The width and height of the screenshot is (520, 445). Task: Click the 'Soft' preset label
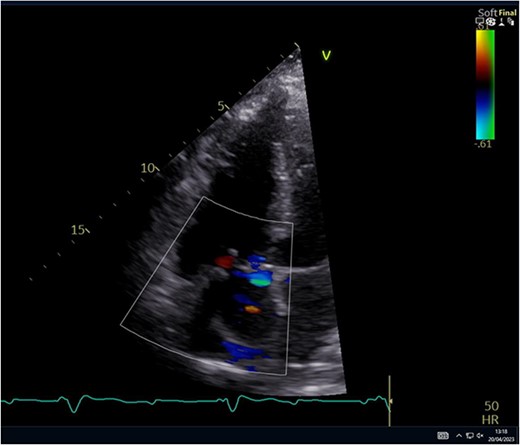[487, 13]
